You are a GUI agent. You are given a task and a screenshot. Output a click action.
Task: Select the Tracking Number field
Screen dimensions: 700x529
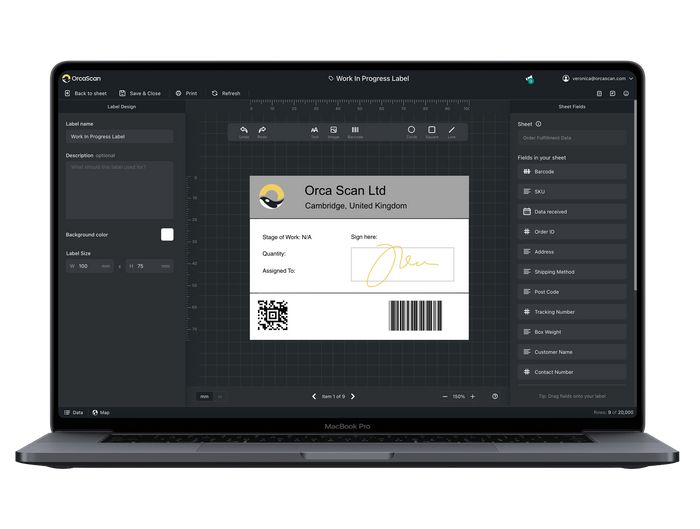pyautogui.click(x=572, y=312)
